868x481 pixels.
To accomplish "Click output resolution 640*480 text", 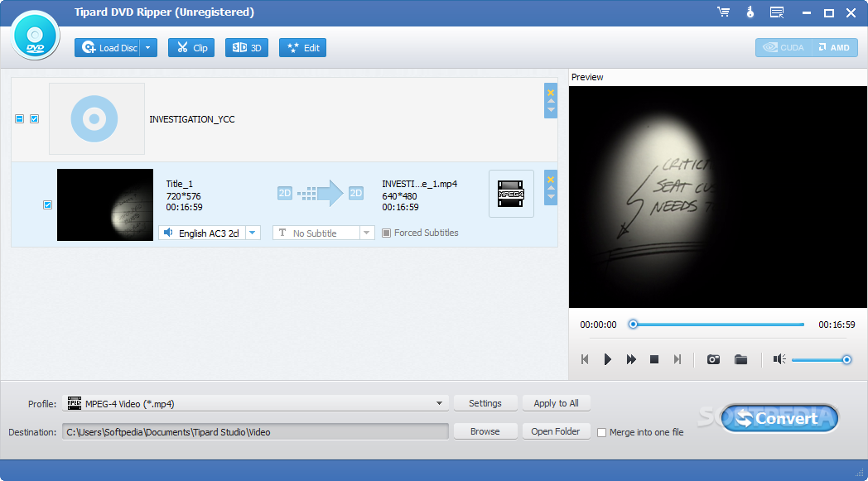I will pos(400,196).
